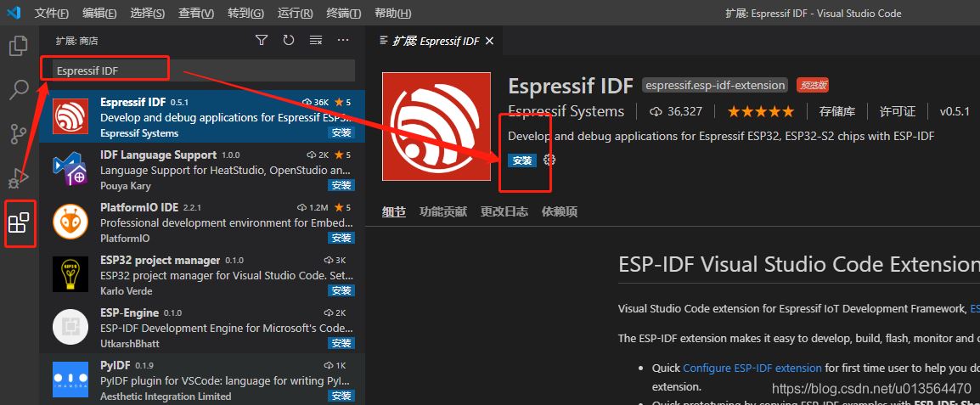The width and height of the screenshot is (980, 405).
Task: Install the PyIDF extension
Action: coord(341,396)
